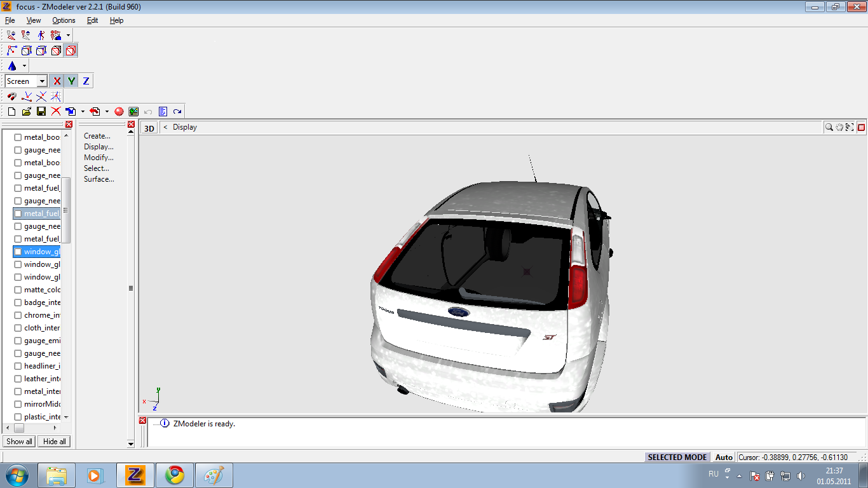The height and width of the screenshot is (488, 868).
Task: Open the Edit menu
Action: (x=93, y=20)
